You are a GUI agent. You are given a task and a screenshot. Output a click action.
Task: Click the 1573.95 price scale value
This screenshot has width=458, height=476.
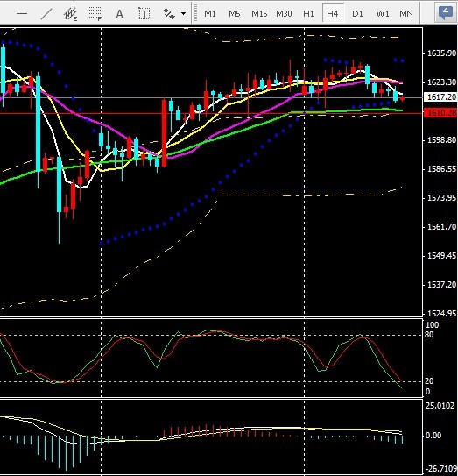(x=441, y=198)
